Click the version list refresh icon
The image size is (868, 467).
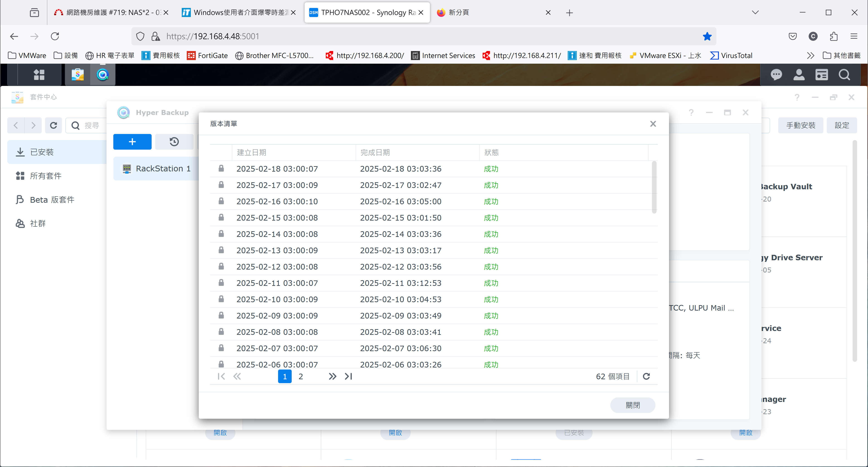click(646, 376)
